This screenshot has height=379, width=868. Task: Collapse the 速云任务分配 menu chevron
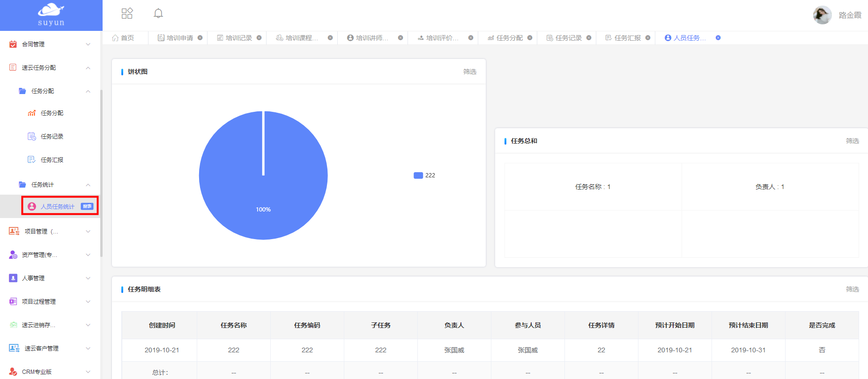point(88,68)
